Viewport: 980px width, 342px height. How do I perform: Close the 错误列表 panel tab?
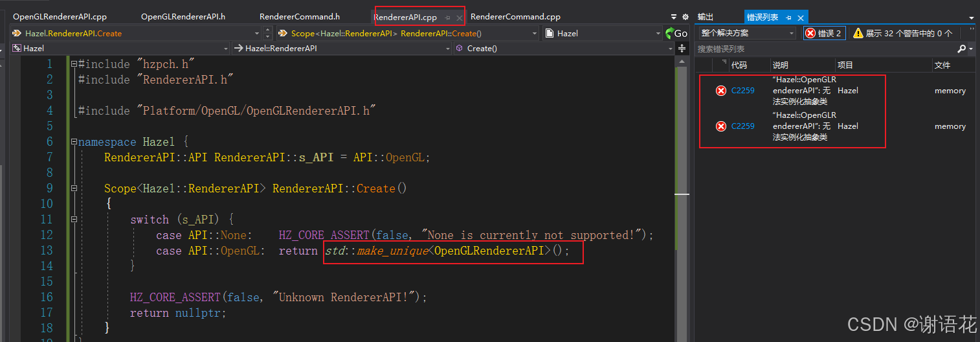point(801,18)
